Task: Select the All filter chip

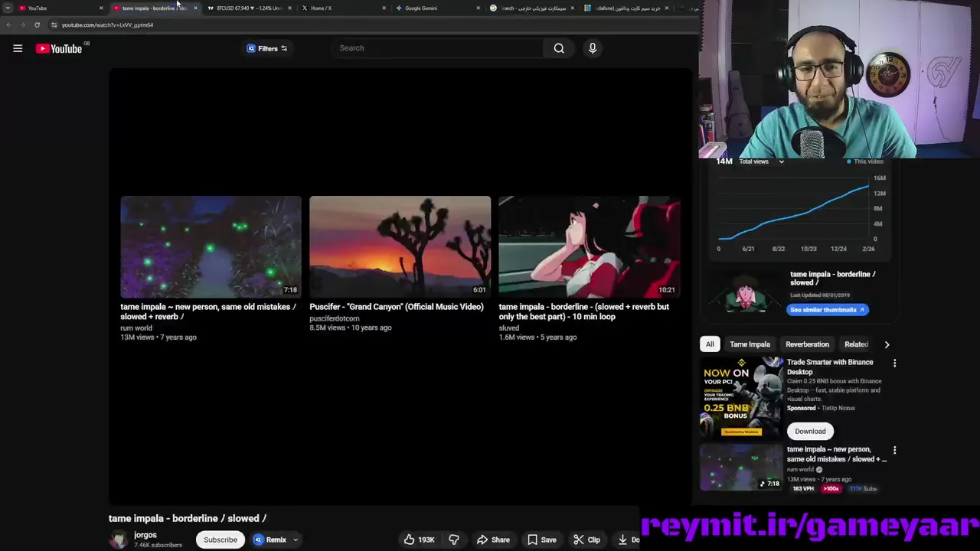Action: [x=710, y=344]
